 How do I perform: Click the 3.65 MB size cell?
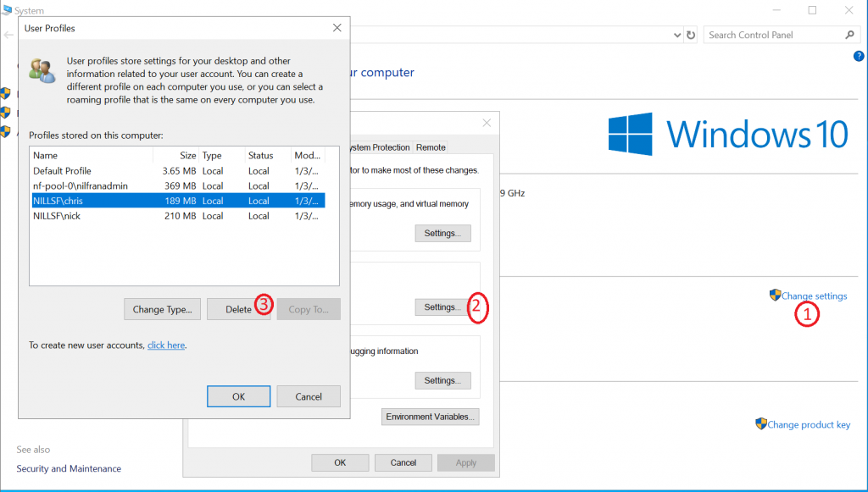(x=180, y=171)
